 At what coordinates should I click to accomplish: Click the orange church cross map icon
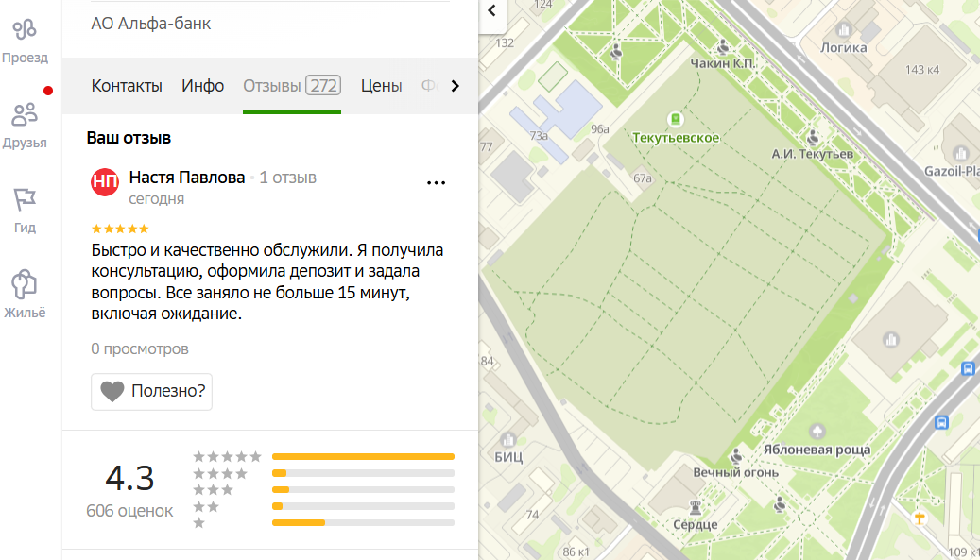920,518
